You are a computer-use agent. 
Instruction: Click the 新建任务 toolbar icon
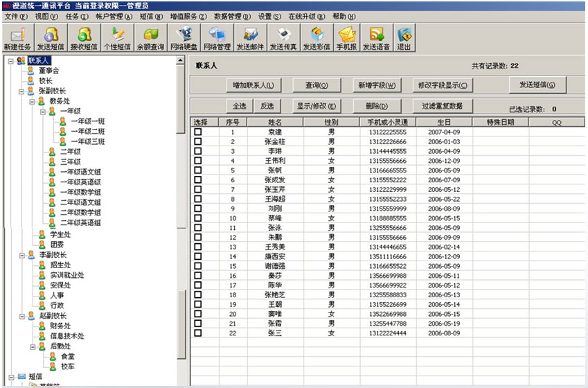click(17, 37)
